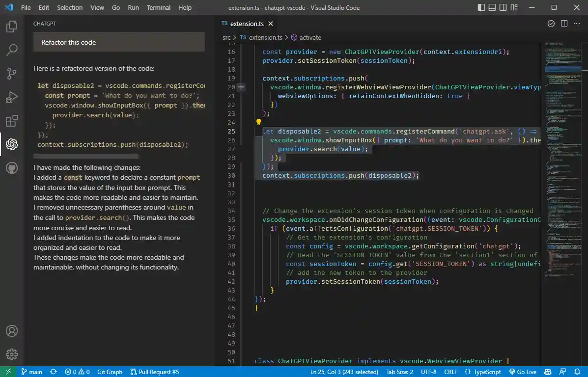This screenshot has width=588, height=377.
Task: Open the ChatGPT extension sidebar icon
Action: point(12,145)
